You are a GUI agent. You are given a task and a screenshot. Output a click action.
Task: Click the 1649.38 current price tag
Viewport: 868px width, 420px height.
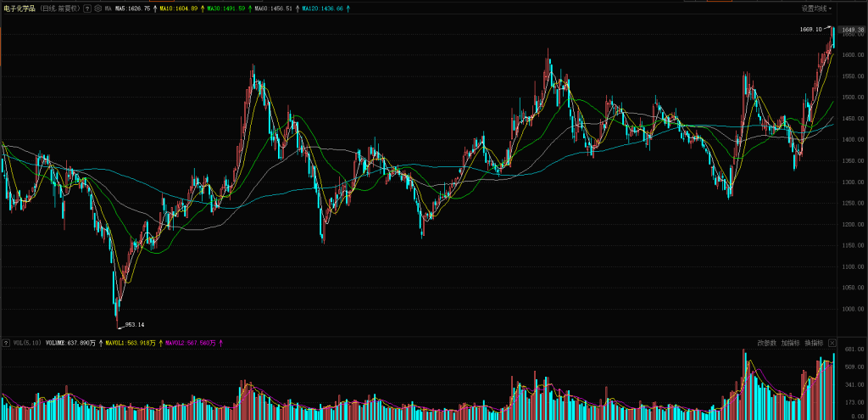[x=852, y=30]
